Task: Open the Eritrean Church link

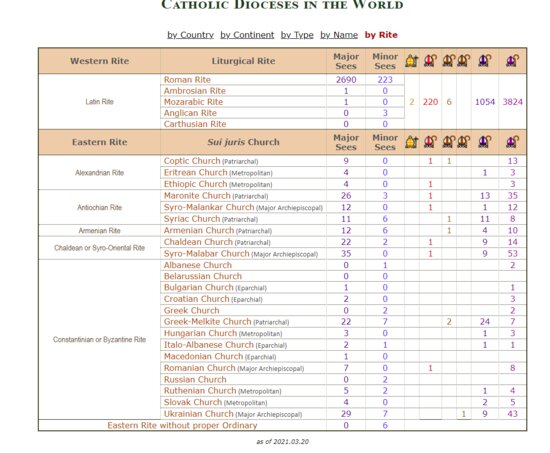Action: click(x=196, y=172)
